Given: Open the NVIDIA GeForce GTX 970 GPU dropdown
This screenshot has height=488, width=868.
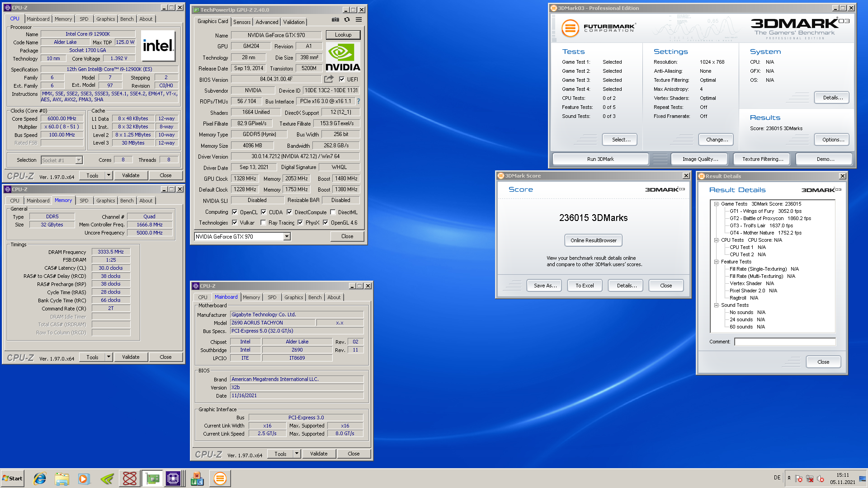Looking at the screenshot, I should [x=287, y=236].
